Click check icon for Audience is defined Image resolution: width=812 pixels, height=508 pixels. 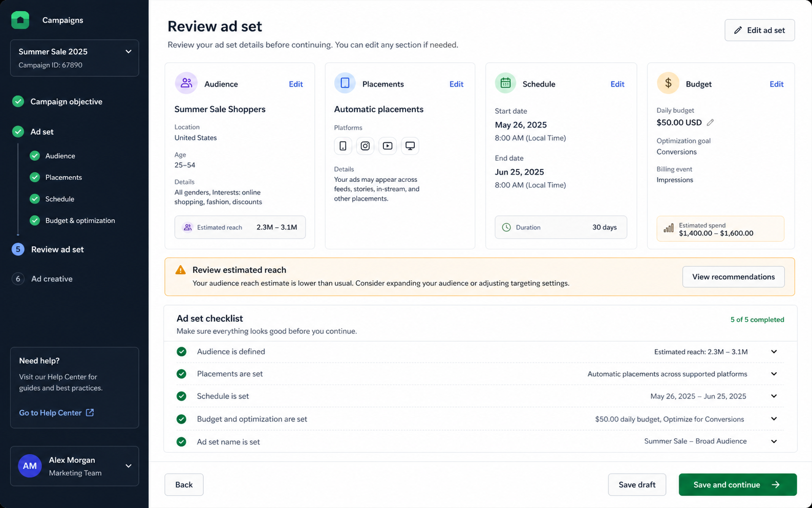coord(181,351)
